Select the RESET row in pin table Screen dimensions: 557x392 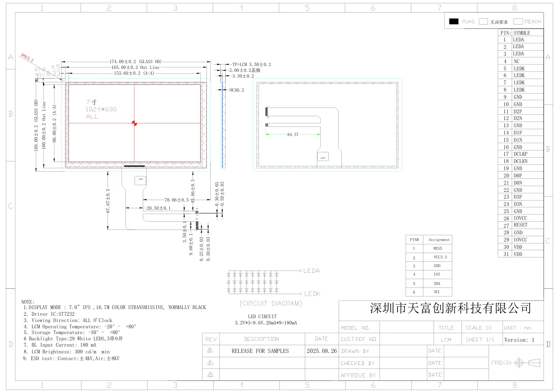(520, 225)
